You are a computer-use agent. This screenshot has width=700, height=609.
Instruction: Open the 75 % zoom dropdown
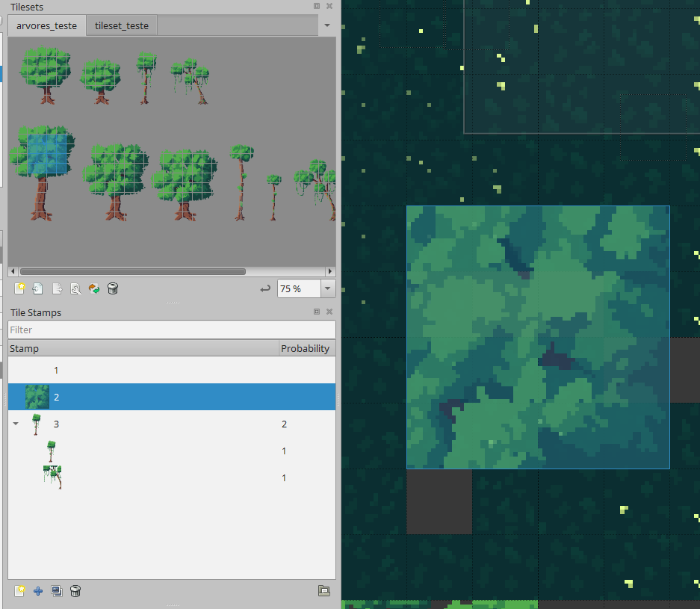tap(328, 288)
